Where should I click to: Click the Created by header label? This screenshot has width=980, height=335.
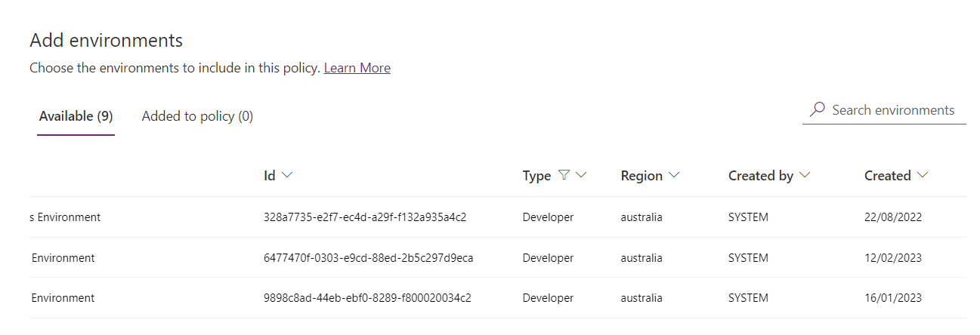point(760,176)
